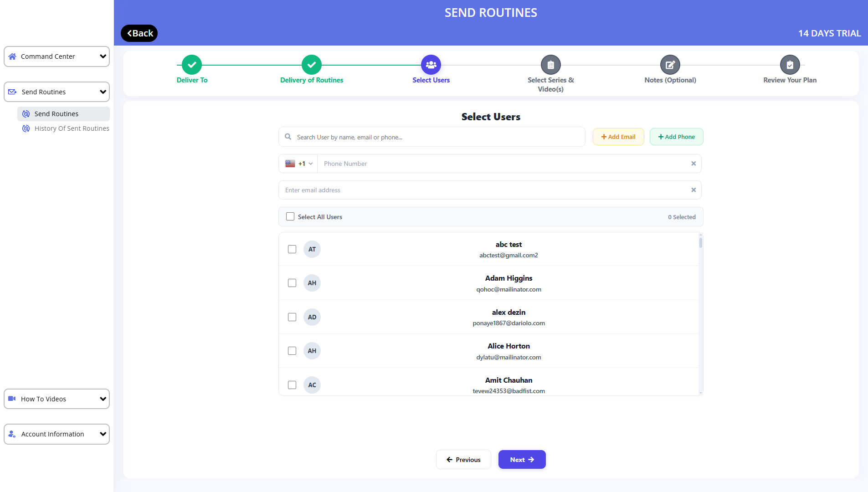Click the Search User input field

point(432,137)
